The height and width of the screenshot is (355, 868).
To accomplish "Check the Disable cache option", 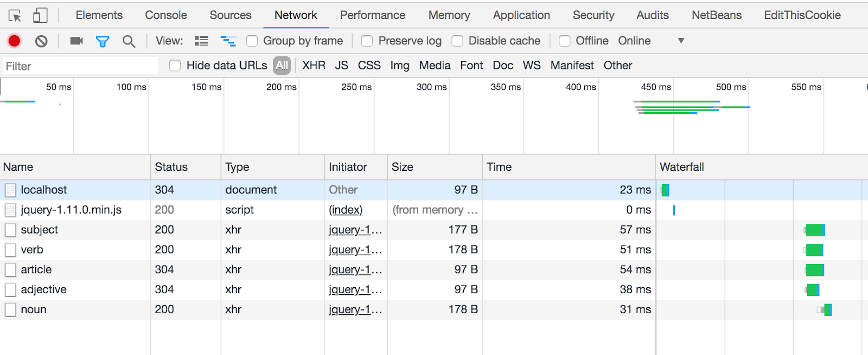I will pos(457,41).
